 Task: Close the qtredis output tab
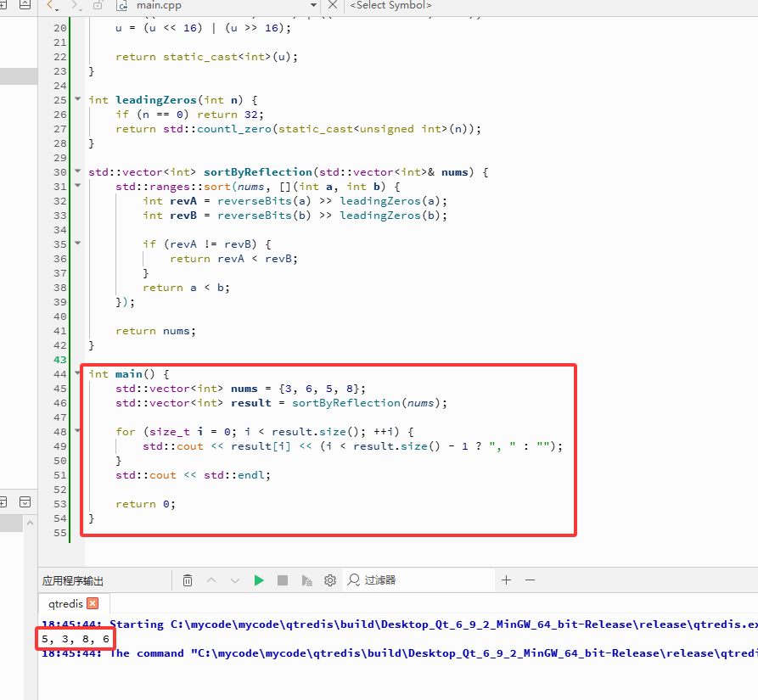[x=93, y=603]
